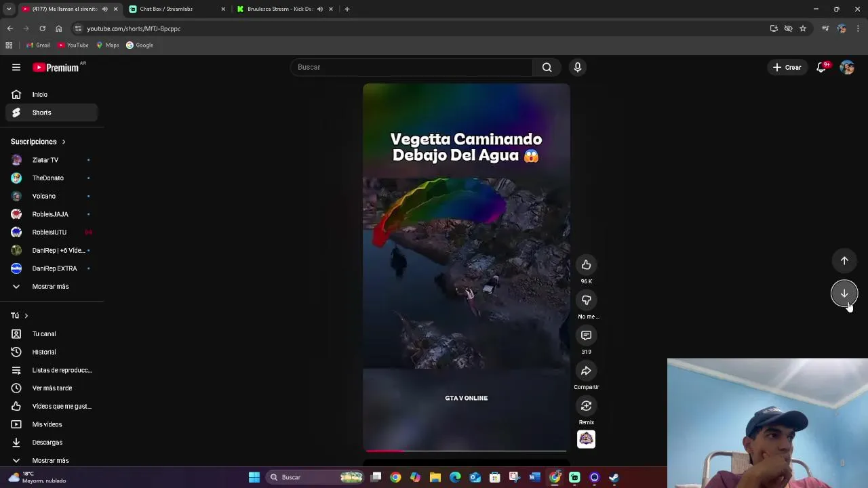The height and width of the screenshot is (488, 868).
Task: Open the channel audio thumbnail under Remix
Action: coord(586,439)
